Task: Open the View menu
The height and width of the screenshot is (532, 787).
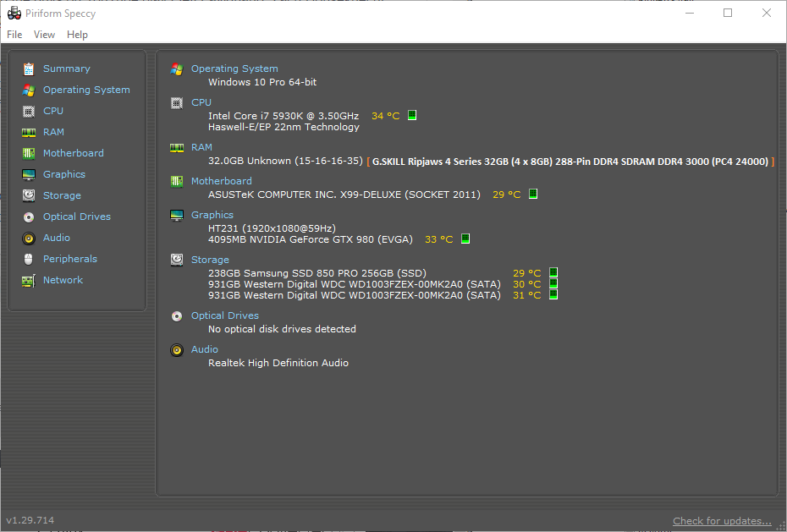Action: coord(44,35)
